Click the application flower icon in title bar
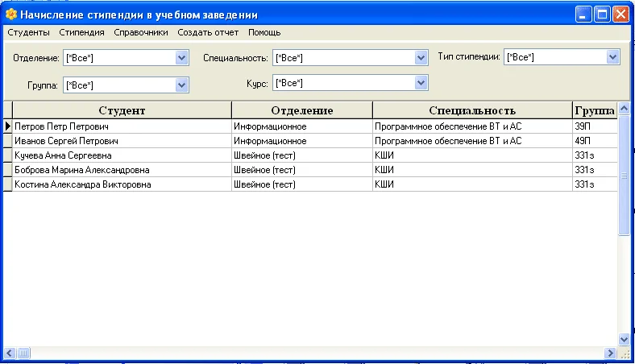635x364 pixels. tap(11, 14)
